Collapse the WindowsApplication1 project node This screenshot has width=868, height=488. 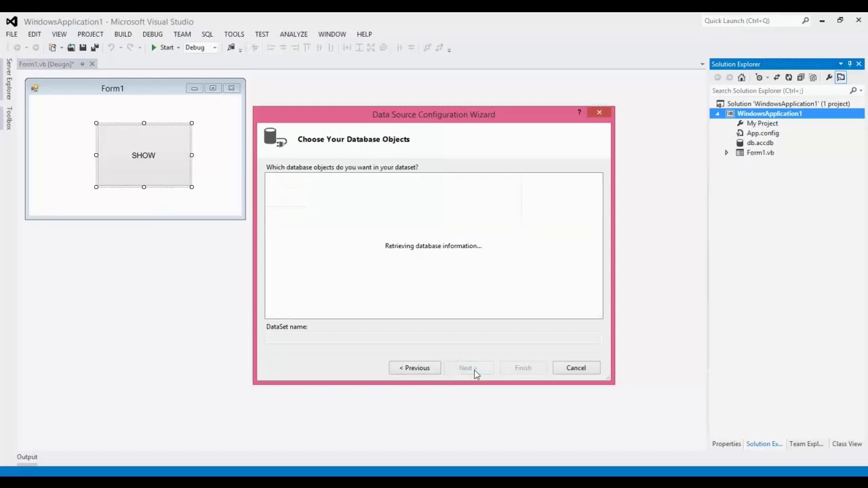point(717,114)
